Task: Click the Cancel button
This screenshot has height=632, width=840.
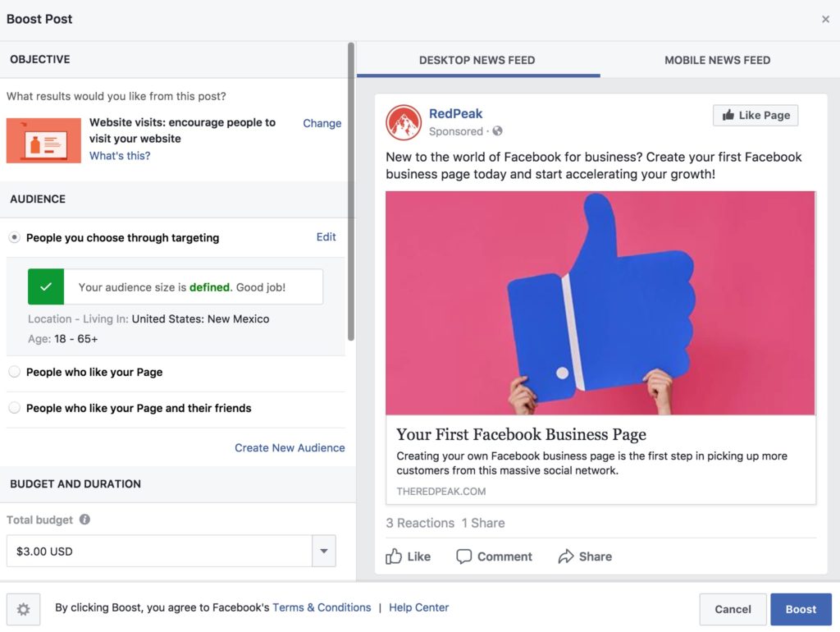Action: (733, 610)
